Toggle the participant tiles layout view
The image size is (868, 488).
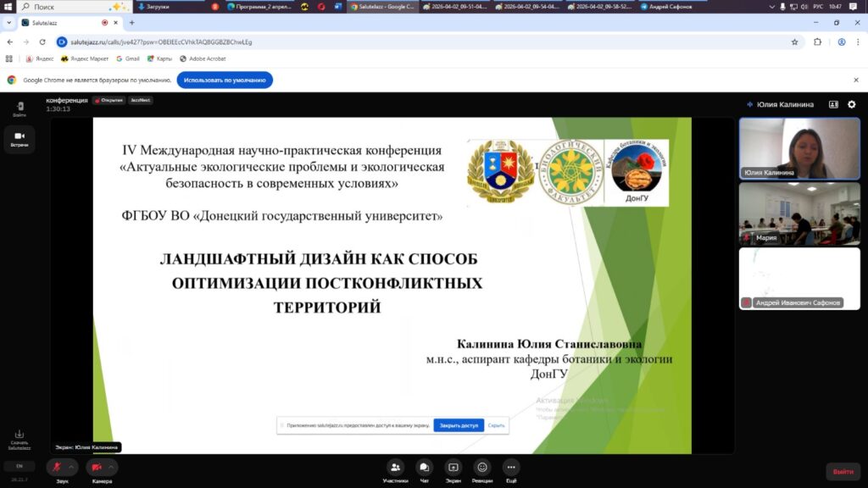[833, 104]
